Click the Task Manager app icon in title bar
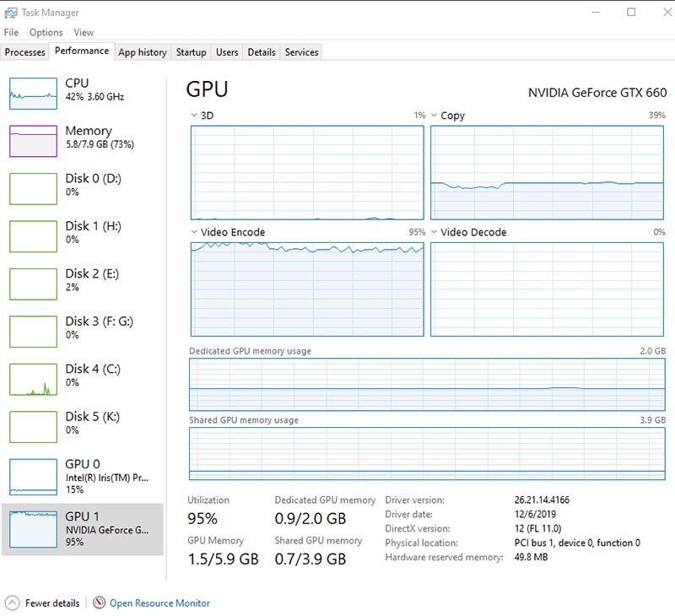Screen dimensions: 675x616 click(x=12, y=13)
